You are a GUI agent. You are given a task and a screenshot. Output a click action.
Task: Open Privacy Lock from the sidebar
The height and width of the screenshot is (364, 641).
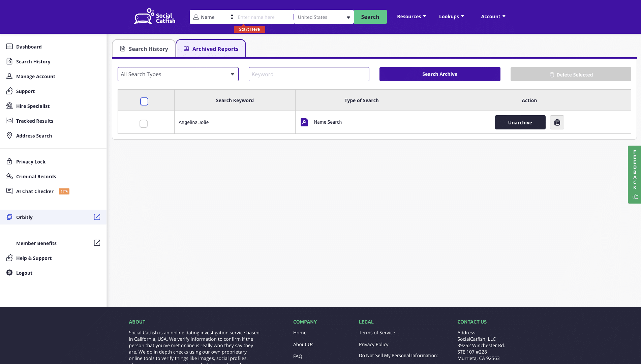tap(31, 162)
